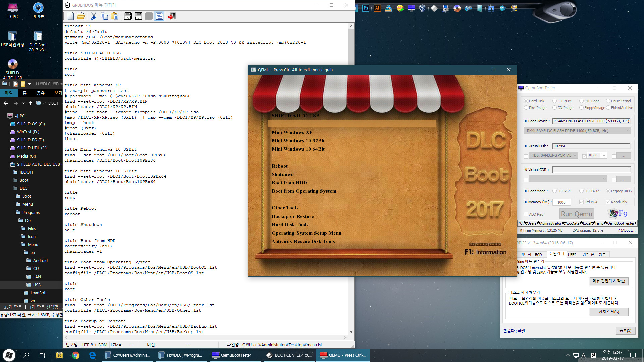Click the Save as UTF floppy icon
Image resolution: width=644 pixels, height=362 pixels.
coord(138,16)
